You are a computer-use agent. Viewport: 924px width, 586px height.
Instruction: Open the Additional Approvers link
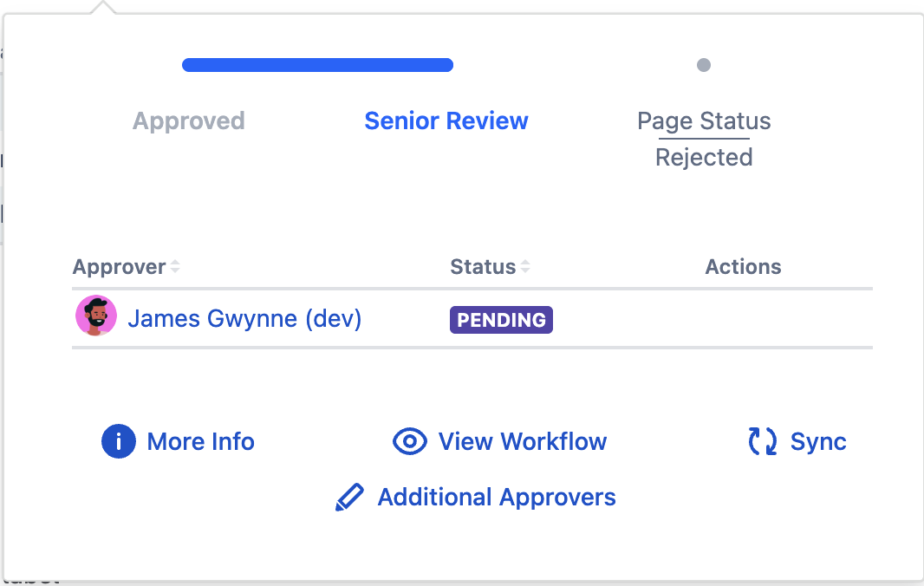497,498
